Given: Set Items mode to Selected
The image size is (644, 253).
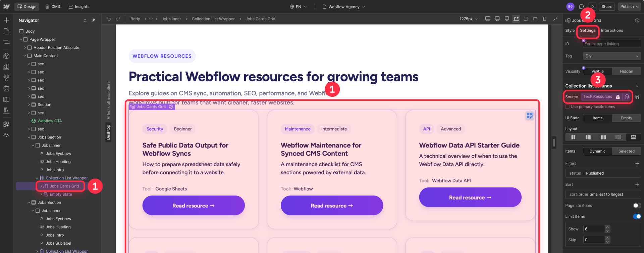Looking at the screenshot, I should (626, 151).
